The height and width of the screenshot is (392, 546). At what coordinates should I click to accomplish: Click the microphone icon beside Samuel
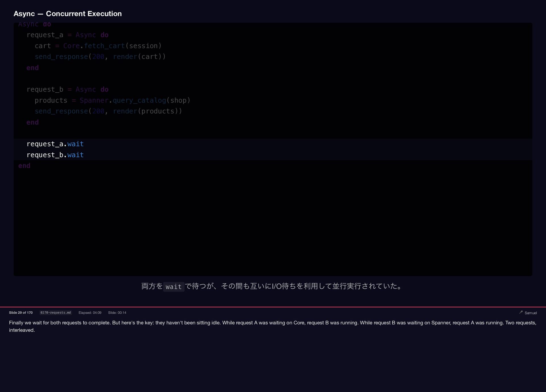[x=521, y=312]
